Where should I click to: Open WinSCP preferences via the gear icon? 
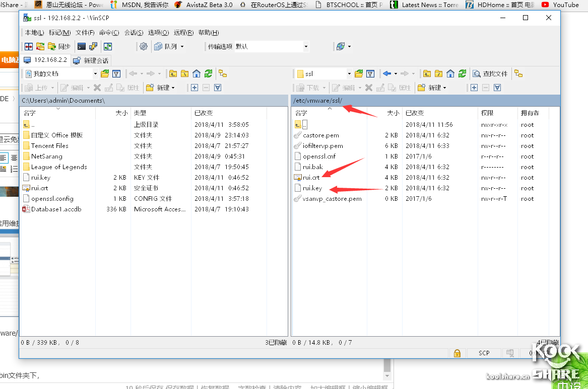pyautogui.click(x=143, y=46)
